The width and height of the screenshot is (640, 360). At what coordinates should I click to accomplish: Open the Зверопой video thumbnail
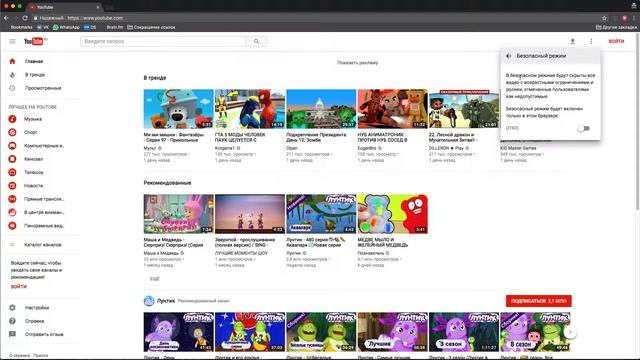click(x=250, y=214)
